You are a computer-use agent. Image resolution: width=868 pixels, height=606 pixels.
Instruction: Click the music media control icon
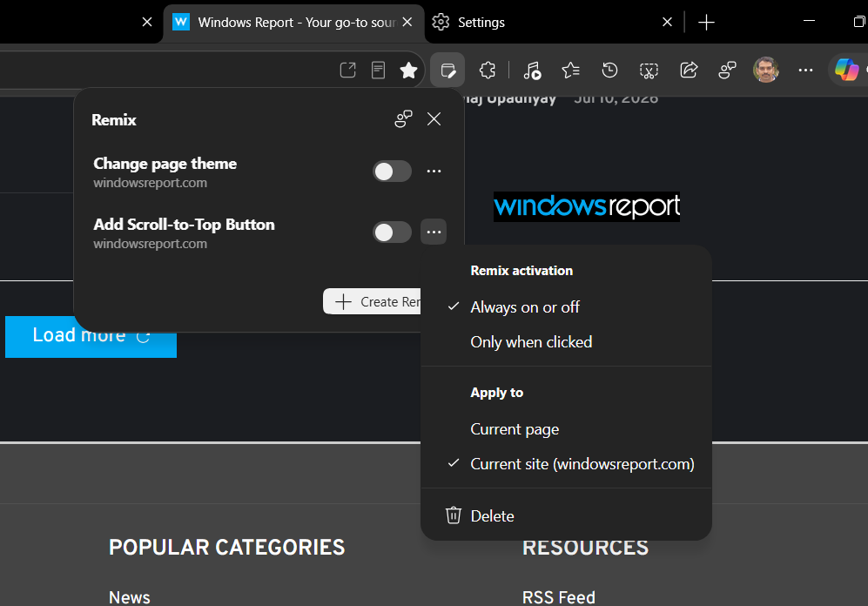click(x=532, y=71)
